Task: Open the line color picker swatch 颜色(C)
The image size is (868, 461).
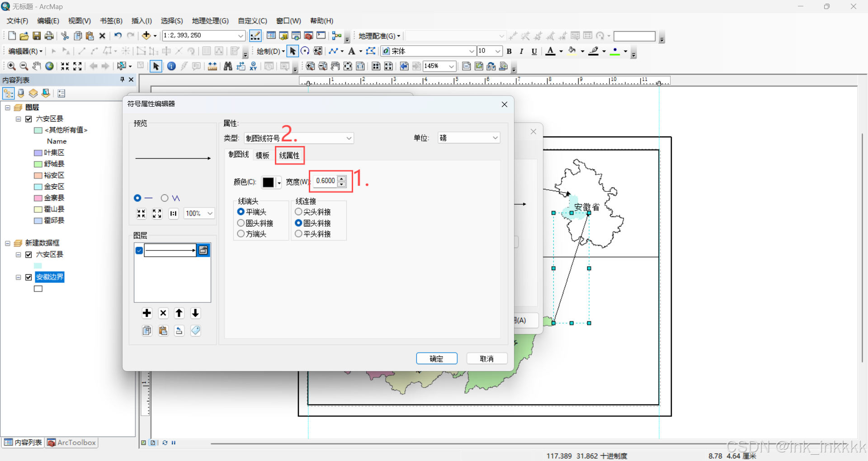Action: pos(271,182)
